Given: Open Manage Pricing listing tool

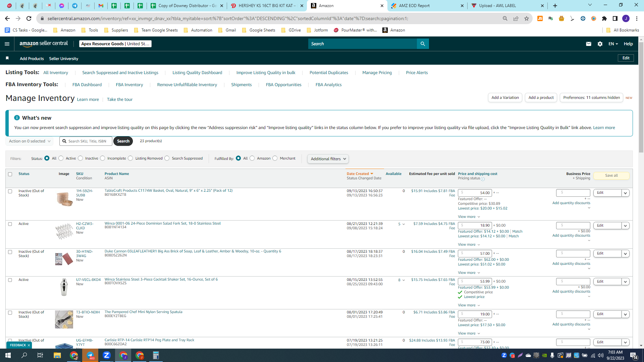Looking at the screenshot, I should pyautogui.click(x=377, y=73).
